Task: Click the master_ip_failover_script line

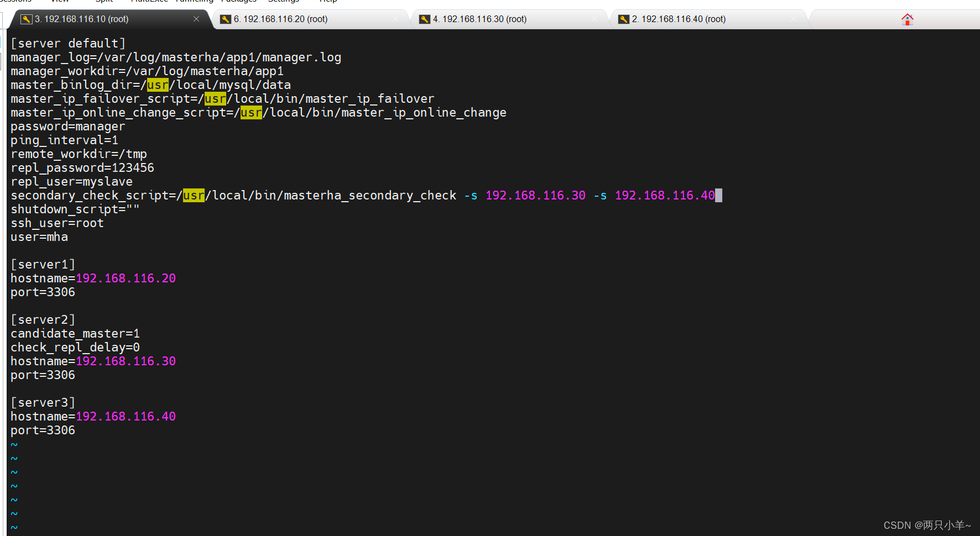Action: click(x=222, y=98)
